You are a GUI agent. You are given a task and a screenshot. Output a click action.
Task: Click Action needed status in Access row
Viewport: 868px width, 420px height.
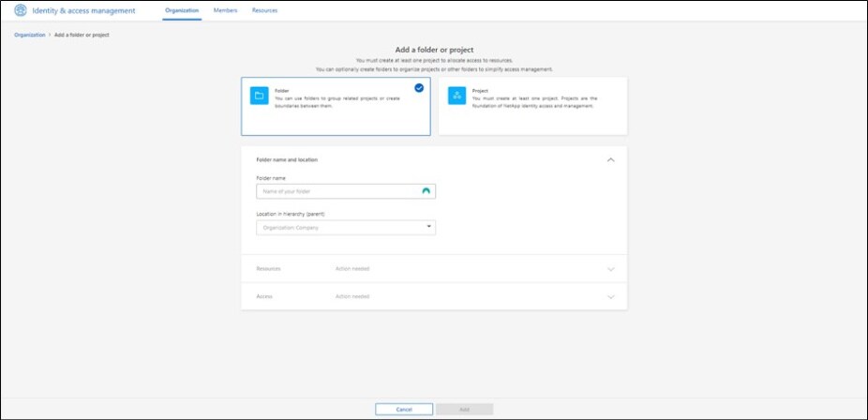click(x=352, y=297)
